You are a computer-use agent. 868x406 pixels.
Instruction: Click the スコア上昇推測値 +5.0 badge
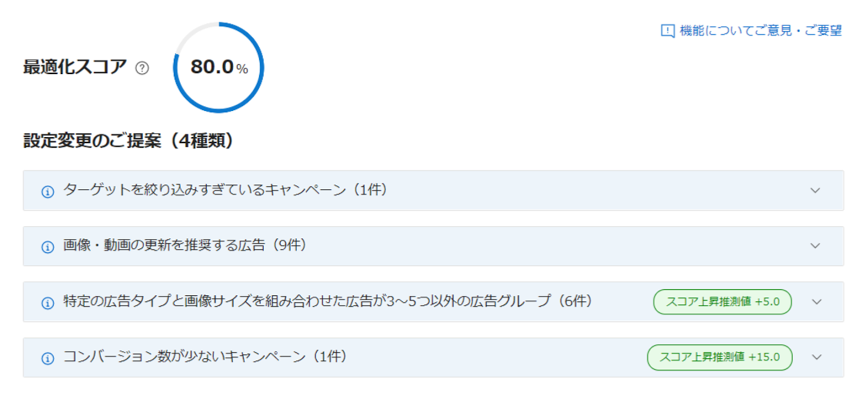click(722, 302)
